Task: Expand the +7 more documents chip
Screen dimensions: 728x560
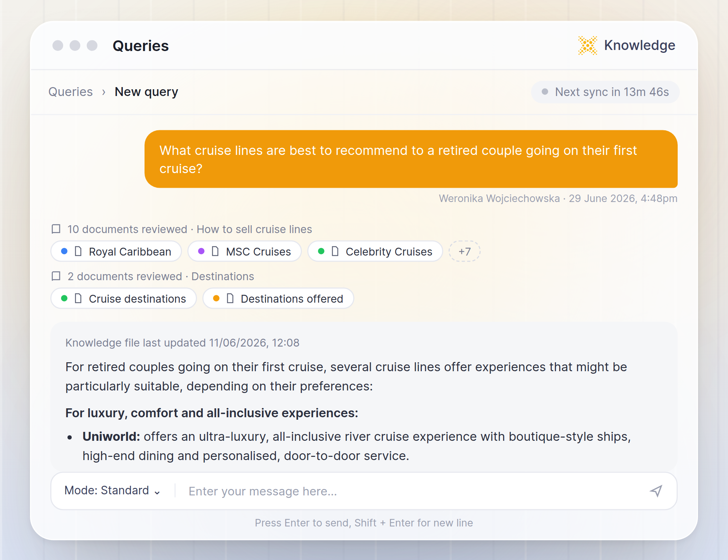Action: 464,251
